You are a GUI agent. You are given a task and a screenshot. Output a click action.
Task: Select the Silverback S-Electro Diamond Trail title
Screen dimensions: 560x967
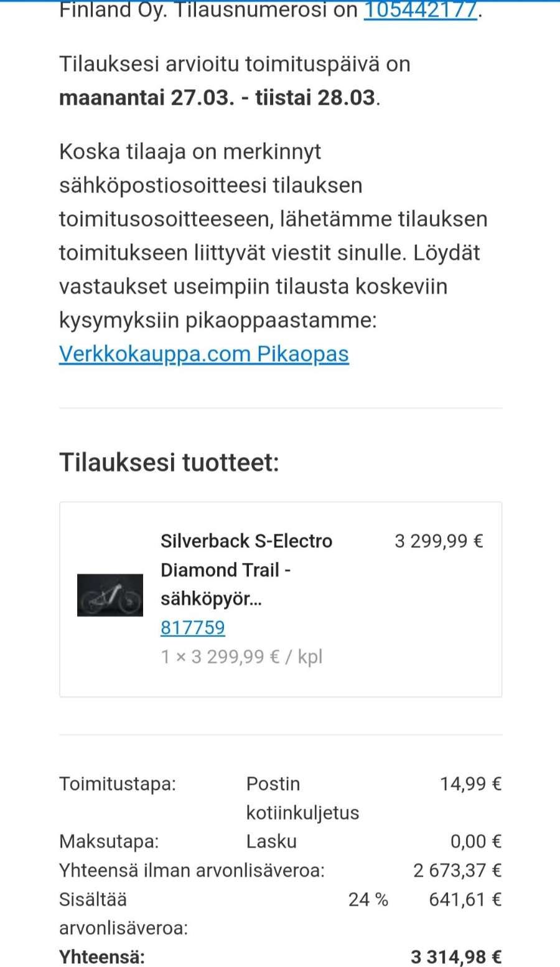tap(246, 569)
